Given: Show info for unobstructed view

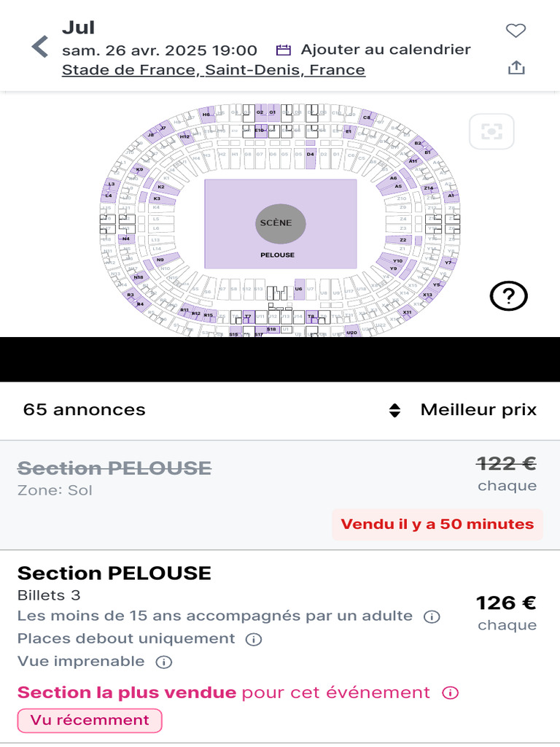Looking at the screenshot, I should click(x=164, y=662).
